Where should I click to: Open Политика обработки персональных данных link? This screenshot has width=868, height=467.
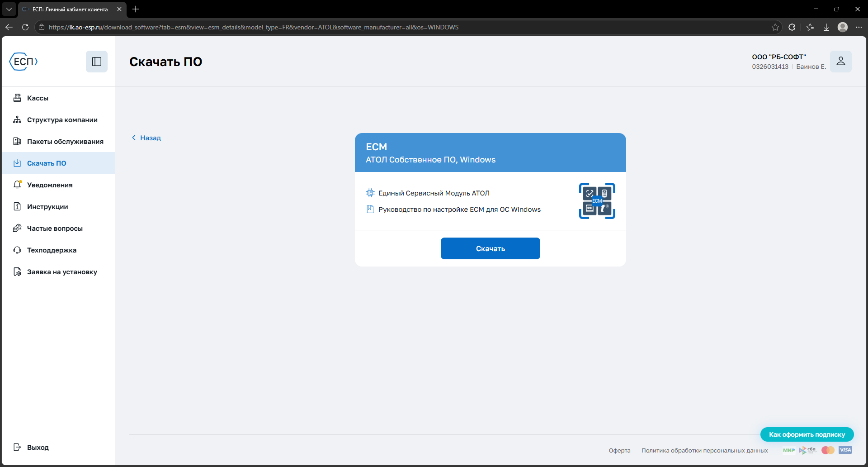(704, 450)
